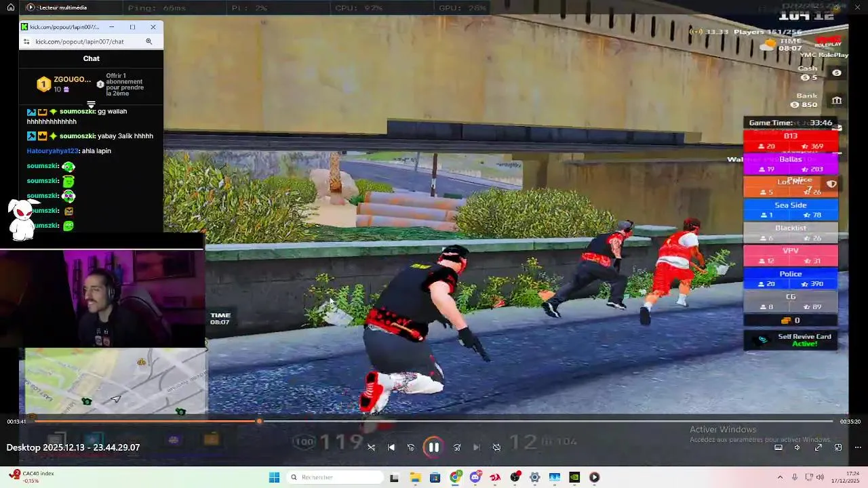Skip forward 30 seconds
The height and width of the screenshot is (488, 868).
coord(457,447)
